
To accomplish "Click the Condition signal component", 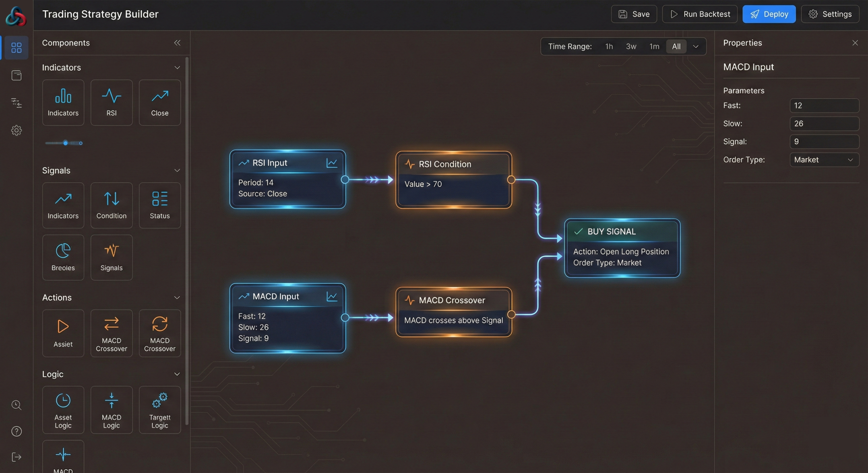I will pyautogui.click(x=111, y=205).
